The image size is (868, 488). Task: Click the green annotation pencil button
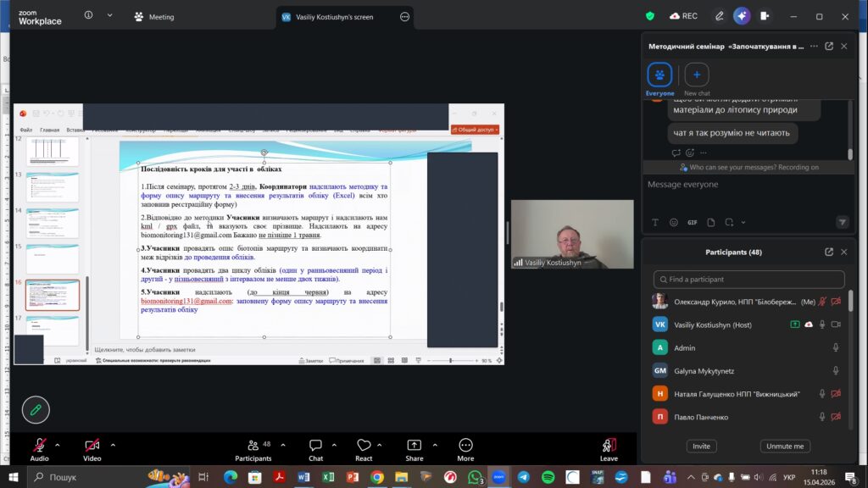click(36, 409)
